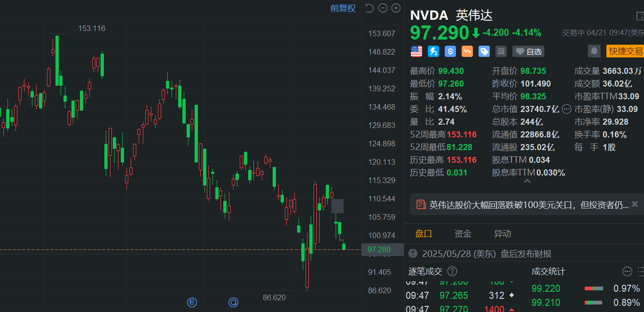Click the E earnings marker on chart
Image resolution: width=644 pixels, height=312 pixels.
coord(192,302)
